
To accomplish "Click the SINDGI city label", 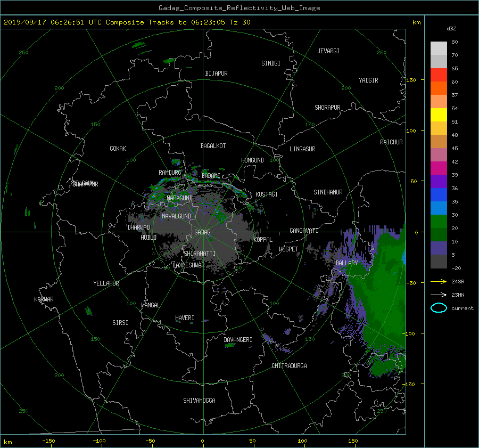I will (271, 63).
